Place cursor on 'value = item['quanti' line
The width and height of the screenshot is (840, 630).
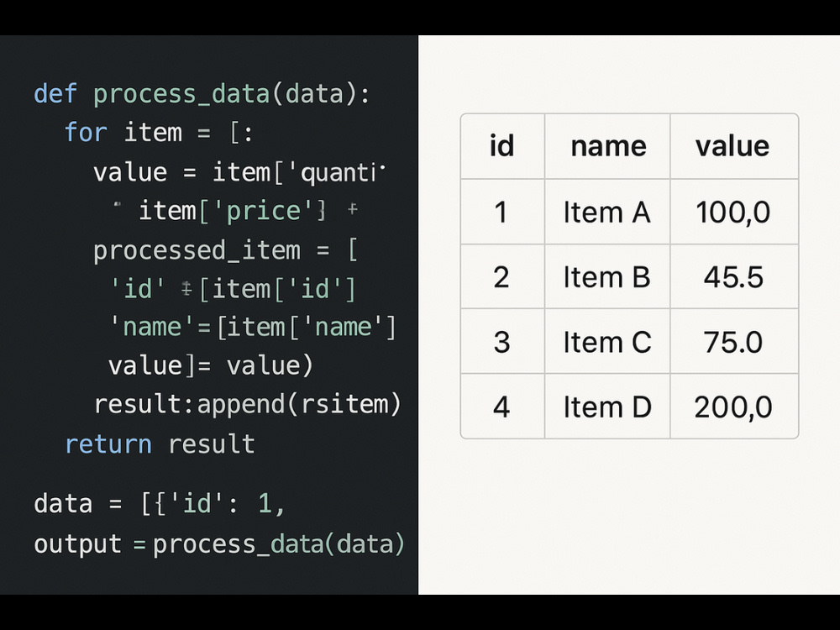[x=239, y=172]
